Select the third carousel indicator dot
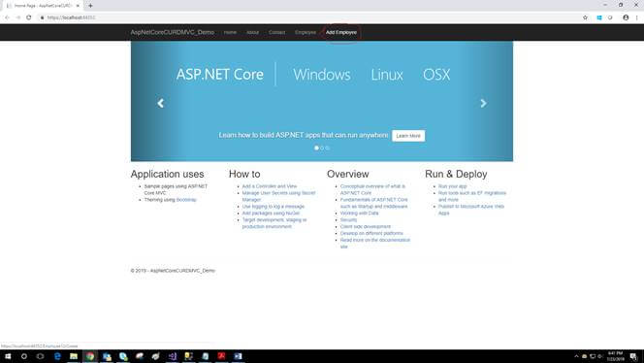The image size is (644, 363). [x=328, y=148]
